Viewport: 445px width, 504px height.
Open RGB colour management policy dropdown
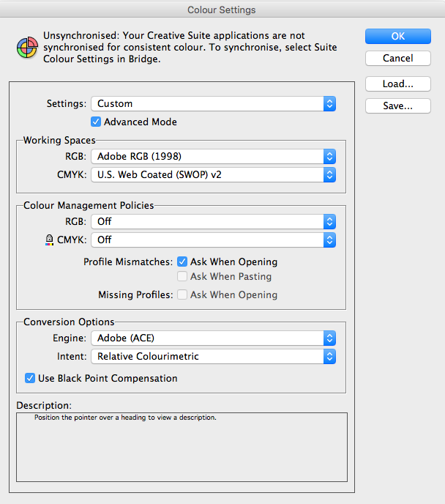213,221
